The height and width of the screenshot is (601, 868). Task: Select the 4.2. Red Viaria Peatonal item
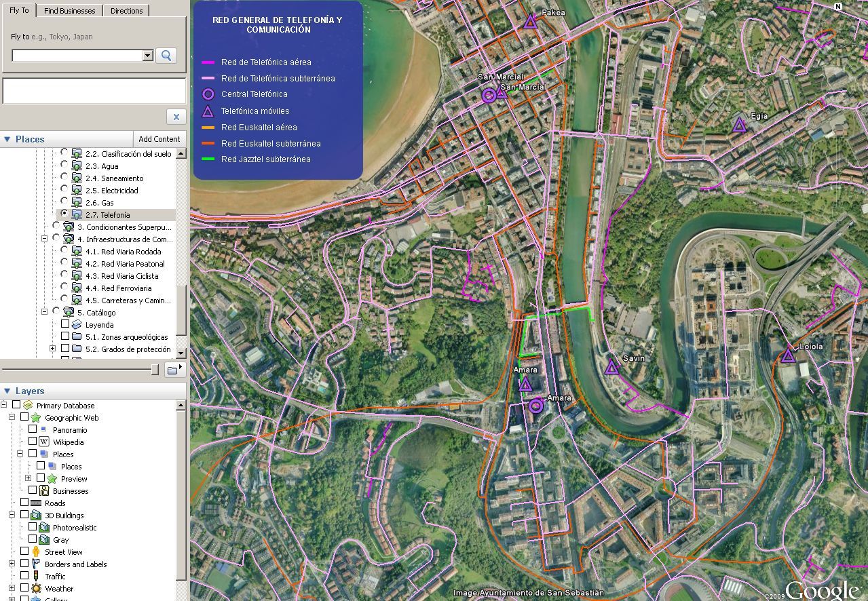point(125,264)
